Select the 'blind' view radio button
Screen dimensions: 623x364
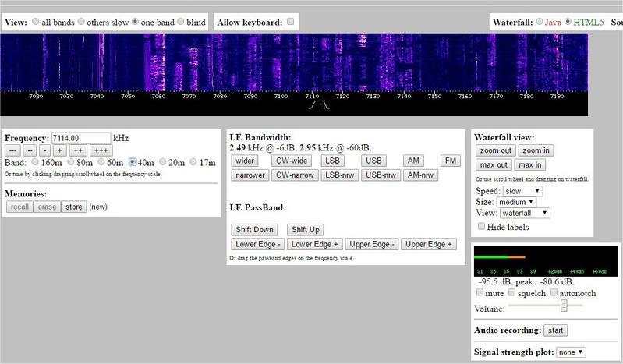(x=181, y=22)
